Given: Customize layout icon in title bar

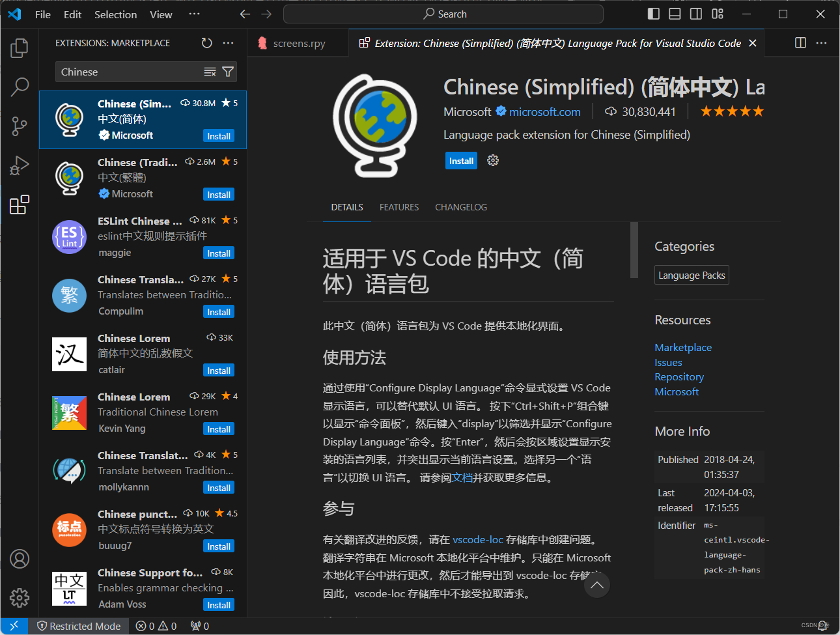Looking at the screenshot, I should pos(718,14).
